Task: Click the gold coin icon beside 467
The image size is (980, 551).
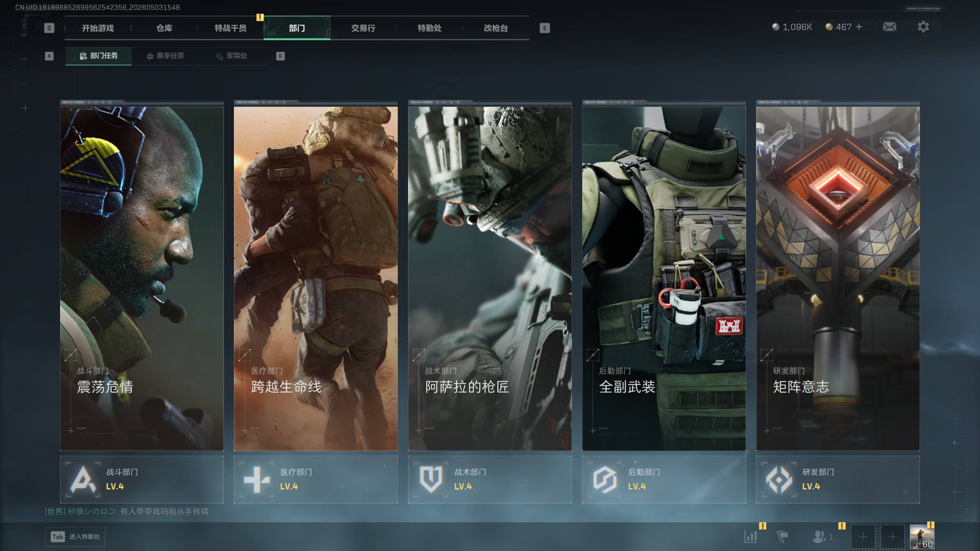Action: click(x=829, y=27)
